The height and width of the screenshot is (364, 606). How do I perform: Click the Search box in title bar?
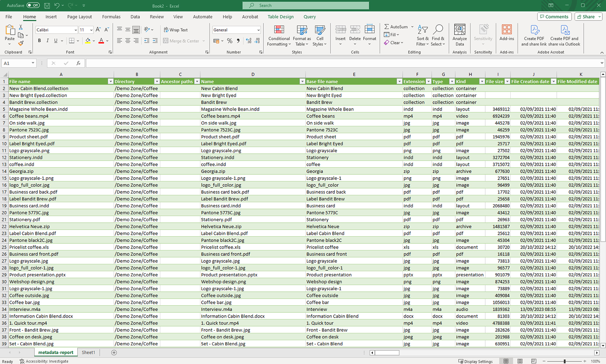[306, 5]
